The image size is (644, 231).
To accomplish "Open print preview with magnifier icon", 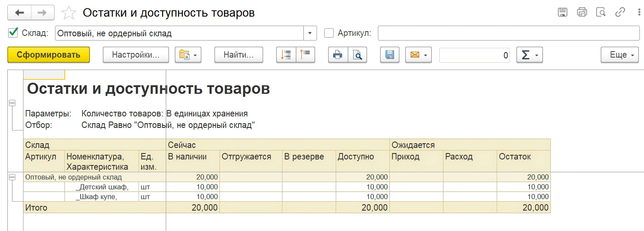I will click(x=357, y=55).
